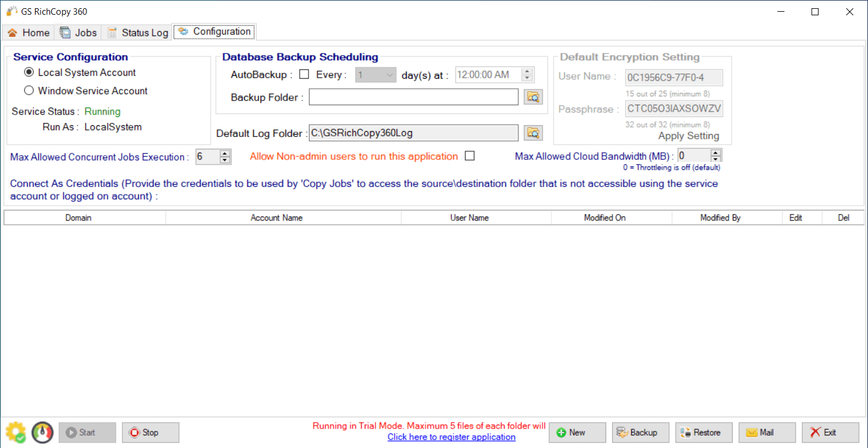Click the 'Default Encryption Setting' group heading
The width and height of the screenshot is (868, 448).
[x=630, y=57]
